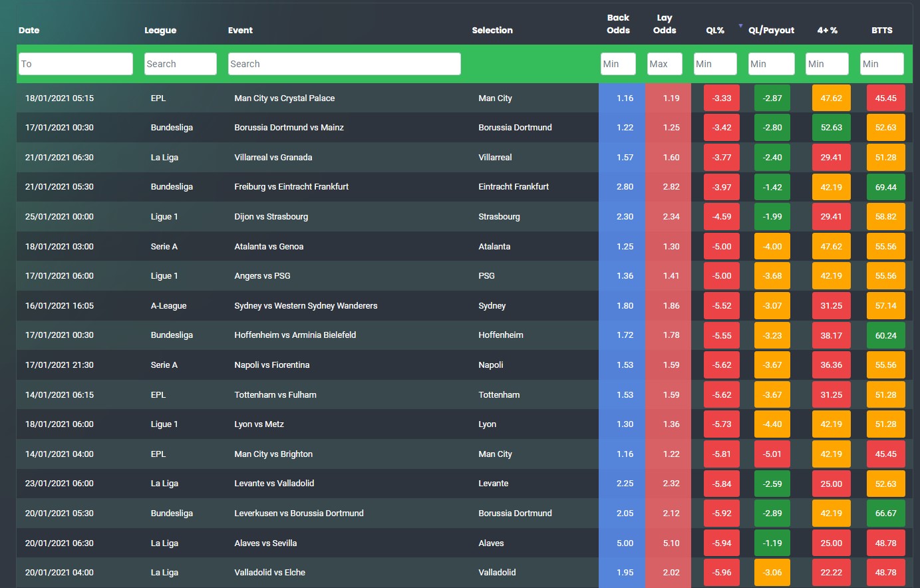Click lay odds 1.25 for Dortmund vs Mainz
This screenshot has height=588, width=920.
coord(671,127)
